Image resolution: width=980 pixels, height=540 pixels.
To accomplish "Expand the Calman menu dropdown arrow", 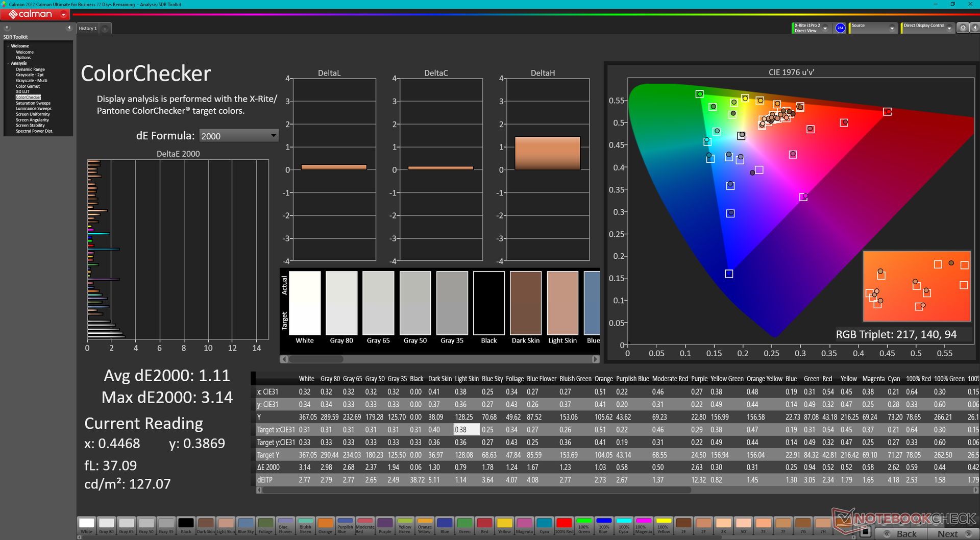I will (63, 14).
